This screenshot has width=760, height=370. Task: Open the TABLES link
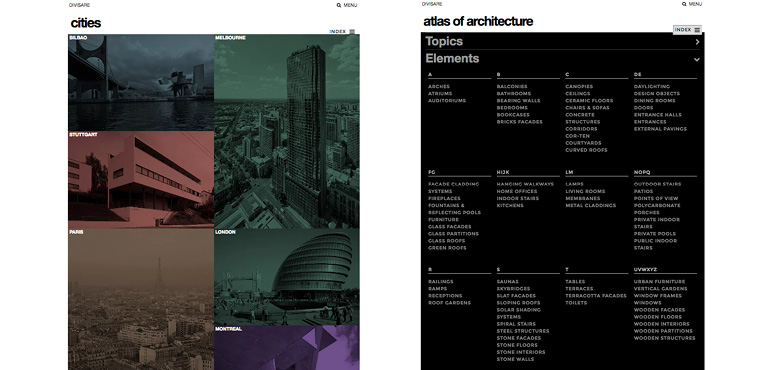575,282
